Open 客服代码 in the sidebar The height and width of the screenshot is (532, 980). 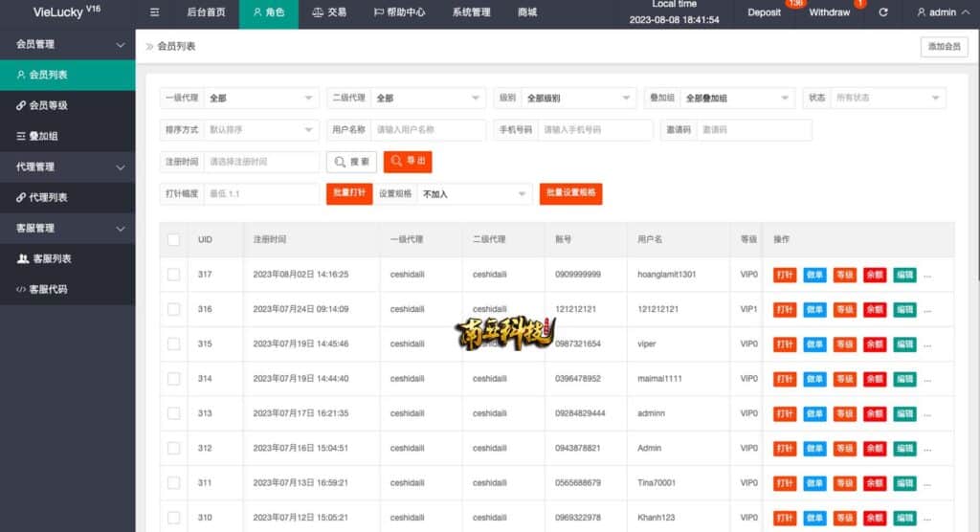coord(68,289)
